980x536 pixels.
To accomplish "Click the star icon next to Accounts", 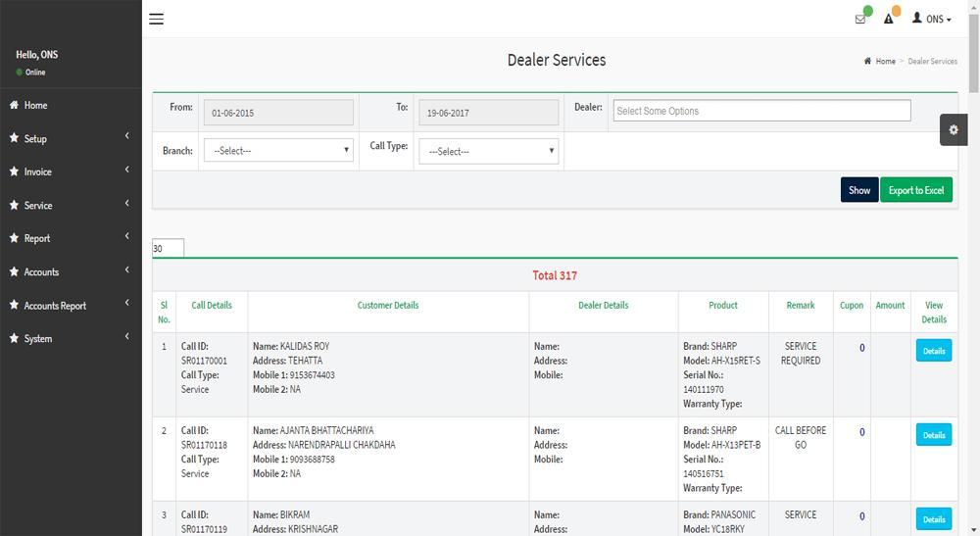I will coord(14,271).
